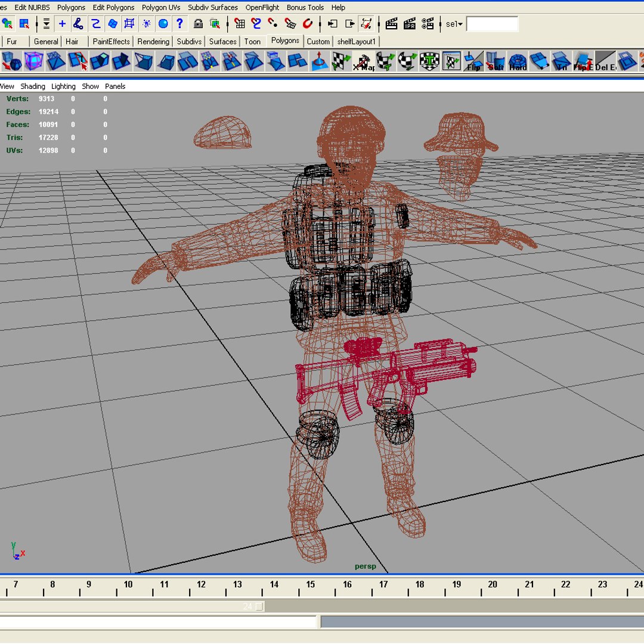The height and width of the screenshot is (644, 644).
Task: Toggle the Snap to curves magnet
Action: coord(256,24)
